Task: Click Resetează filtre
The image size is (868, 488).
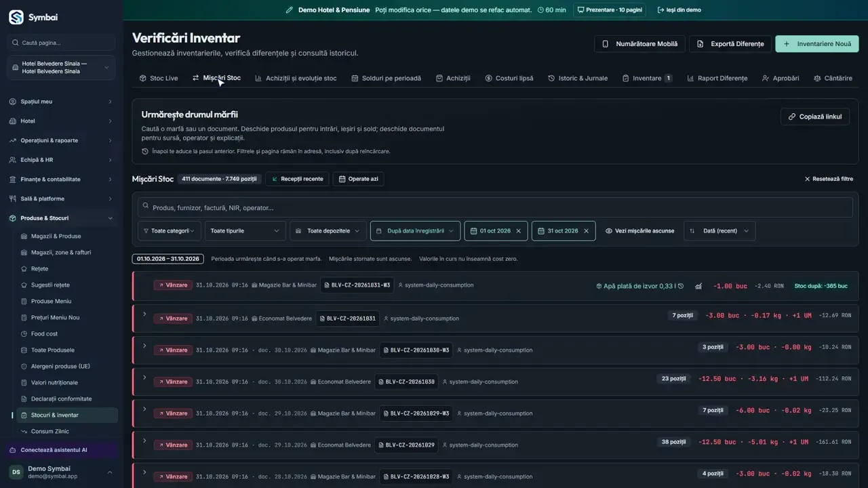Action: pyautogui.click(x=829, y=179)
